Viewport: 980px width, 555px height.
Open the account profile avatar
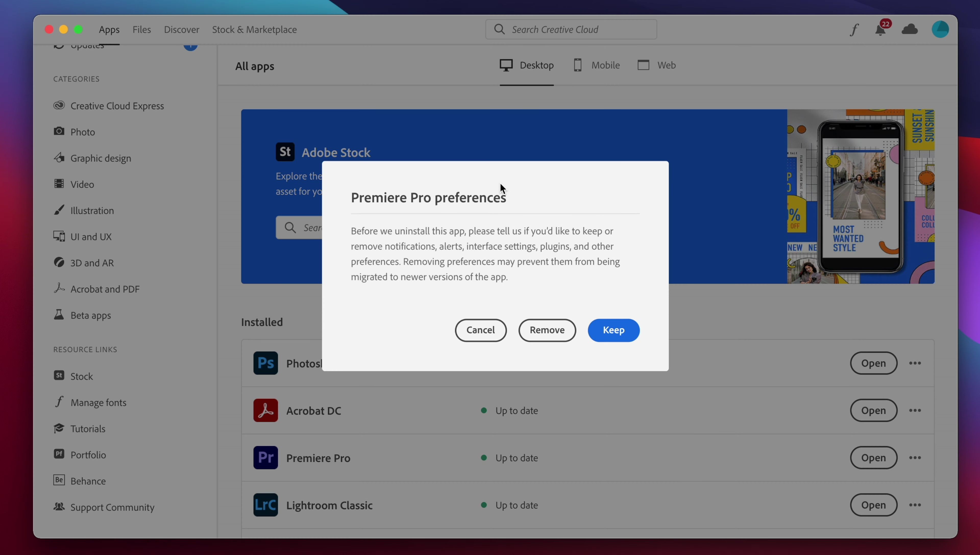[940, 29]
